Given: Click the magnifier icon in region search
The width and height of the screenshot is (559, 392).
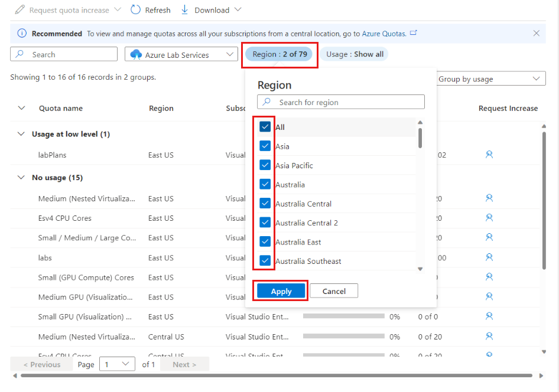Looking at the screenshot, I should click(x=266, y=102).
